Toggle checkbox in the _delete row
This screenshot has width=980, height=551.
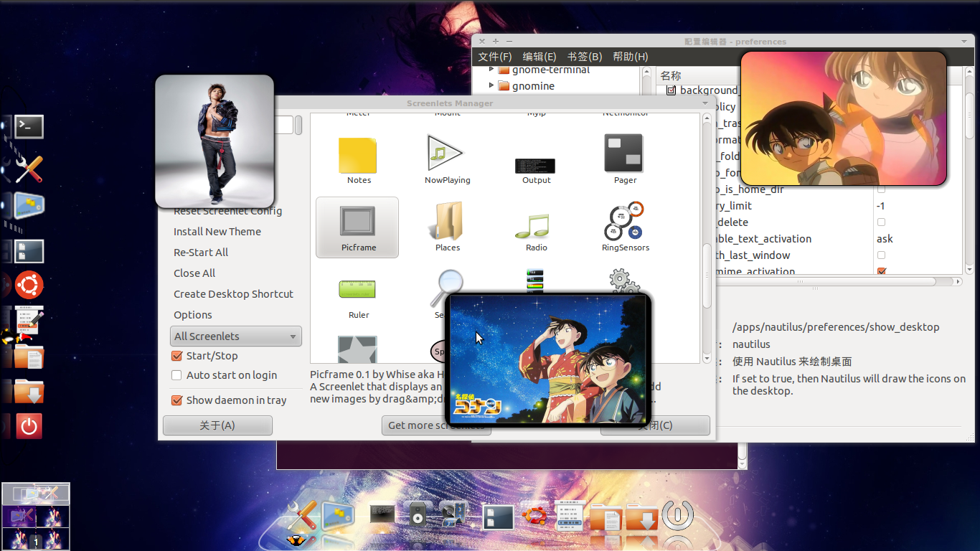pyautogui.click(x=881, y=222)
